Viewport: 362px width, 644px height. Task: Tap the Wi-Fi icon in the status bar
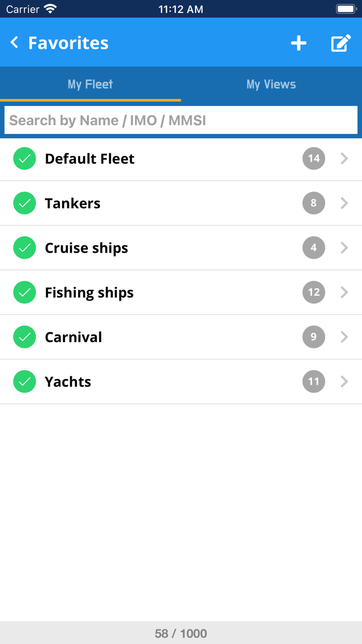point(50,8)
